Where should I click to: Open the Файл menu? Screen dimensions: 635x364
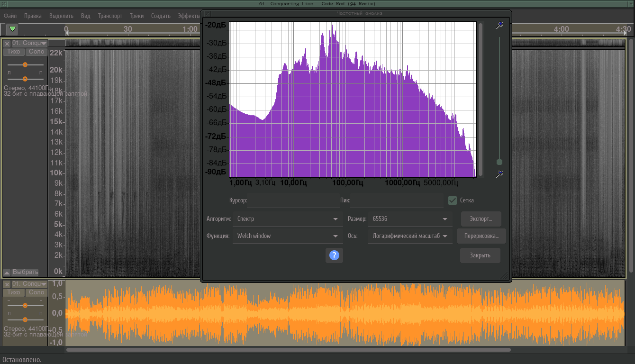click(x=10, y=16)
